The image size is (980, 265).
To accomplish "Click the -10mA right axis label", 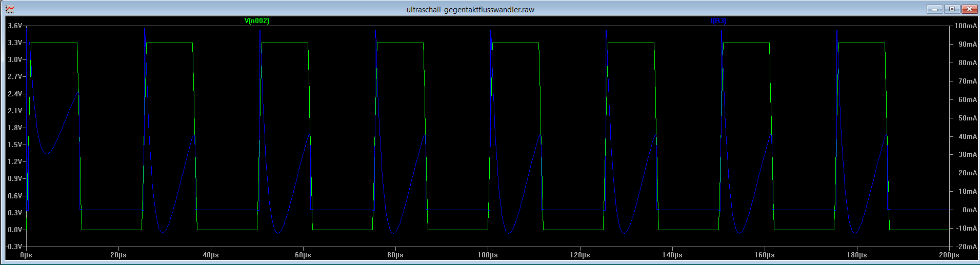I will [x=967, y=228].
